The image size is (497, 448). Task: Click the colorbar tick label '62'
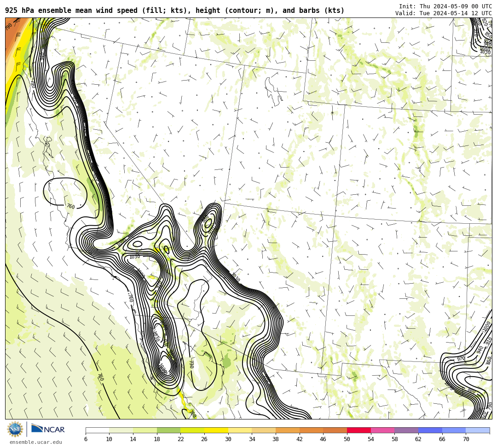coord(418,439)
